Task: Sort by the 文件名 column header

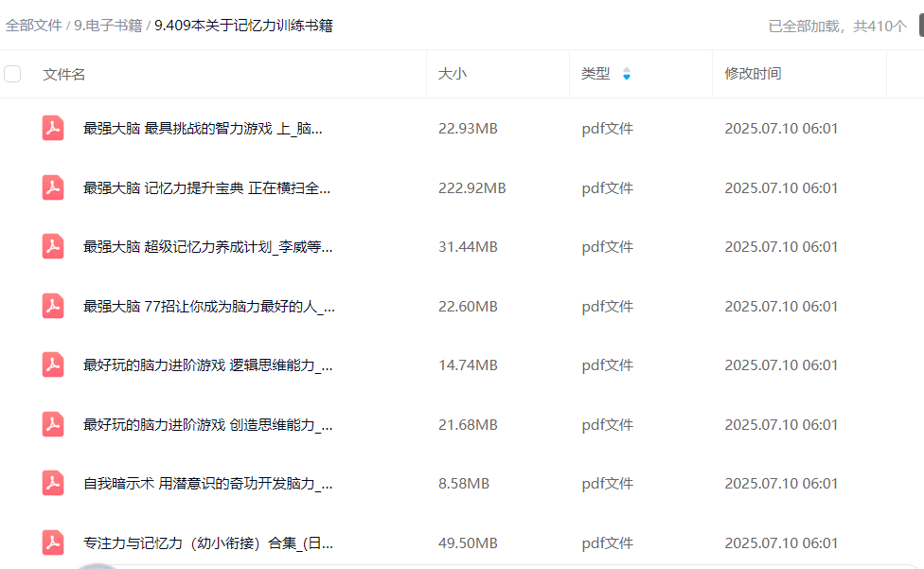Action: point(64,74)
